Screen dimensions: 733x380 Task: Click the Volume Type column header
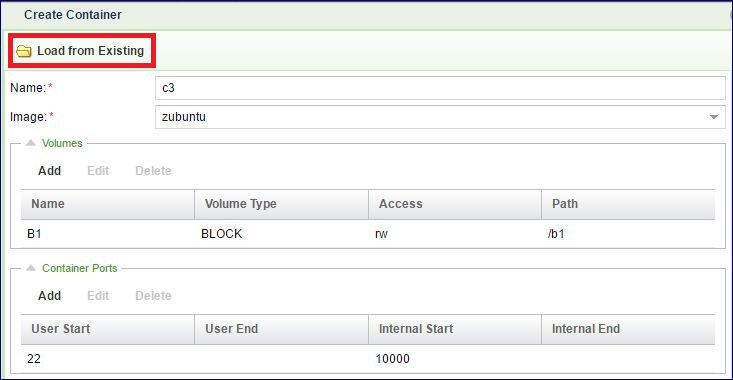tap(281, 204)
